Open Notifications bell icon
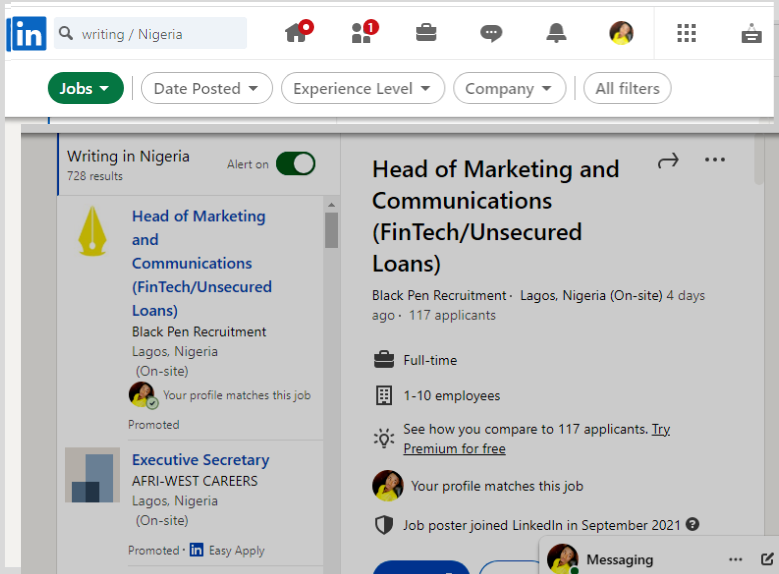Viewport: 779px width, 574px height. [556, 33]
